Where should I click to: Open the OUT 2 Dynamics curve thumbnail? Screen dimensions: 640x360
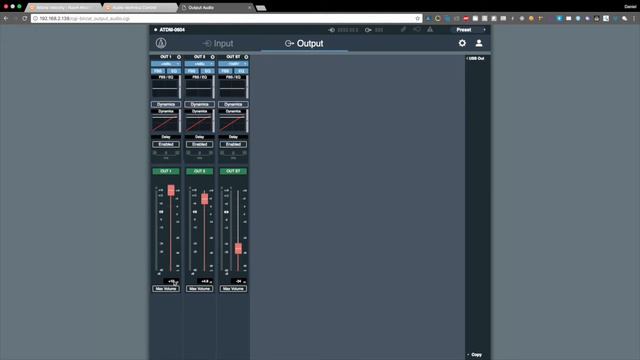(x=199, y=122)
